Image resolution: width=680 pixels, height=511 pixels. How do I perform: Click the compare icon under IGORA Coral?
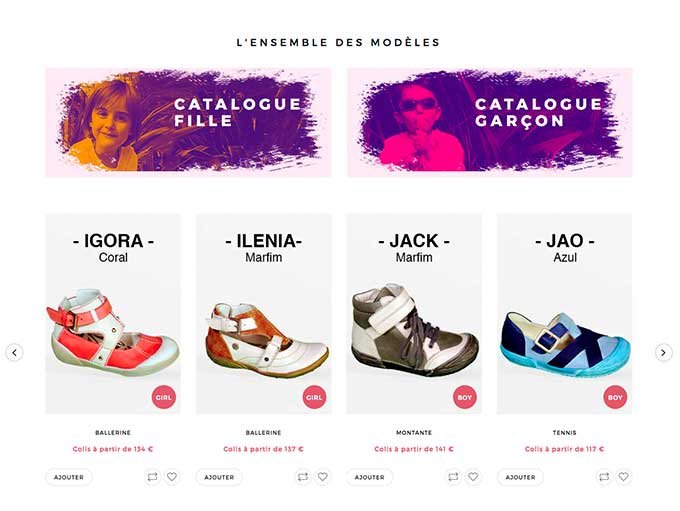point(152,477)
